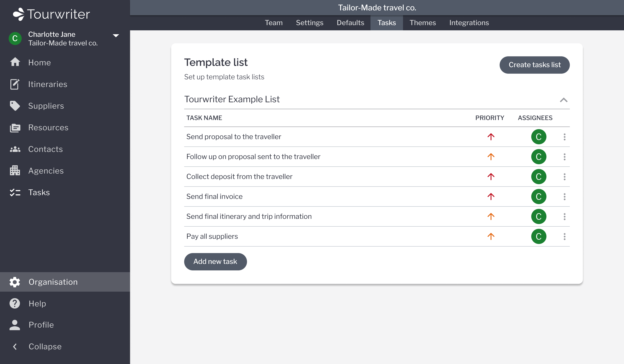The height and width of the screenshot is (364, 624).
Task: Click the 'Tourwriter Example List' title
Action: pos(232,99)
